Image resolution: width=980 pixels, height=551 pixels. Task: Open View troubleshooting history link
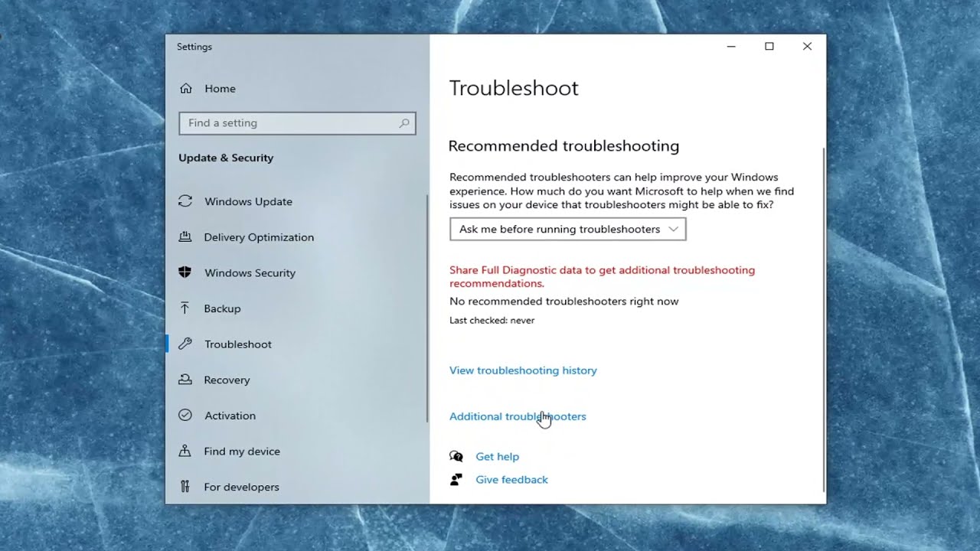tap(523, 370)
